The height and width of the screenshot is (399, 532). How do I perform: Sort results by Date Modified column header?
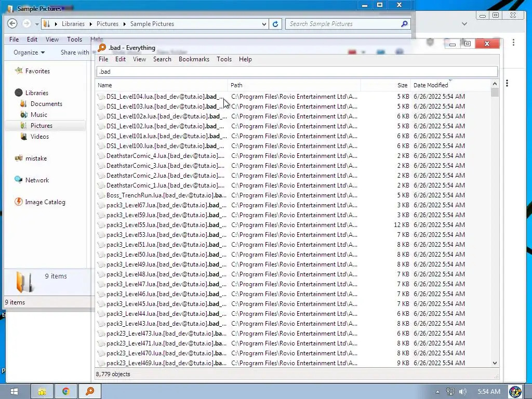(450, 85)
